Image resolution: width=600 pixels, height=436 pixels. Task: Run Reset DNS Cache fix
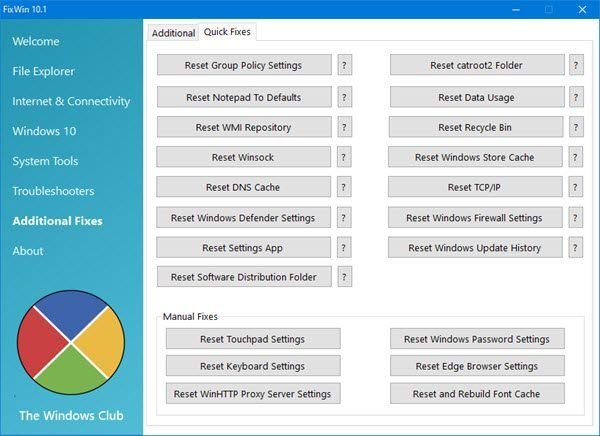(243, 187)
